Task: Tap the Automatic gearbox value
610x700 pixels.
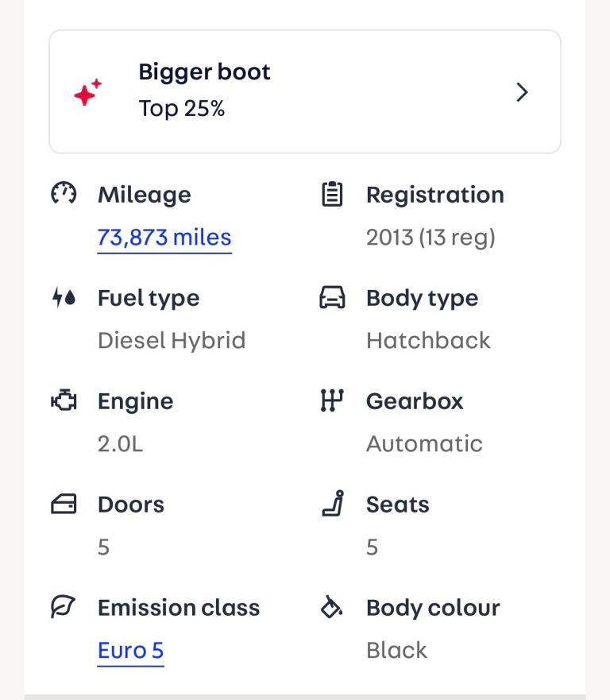Action: [x=424, y=444]
